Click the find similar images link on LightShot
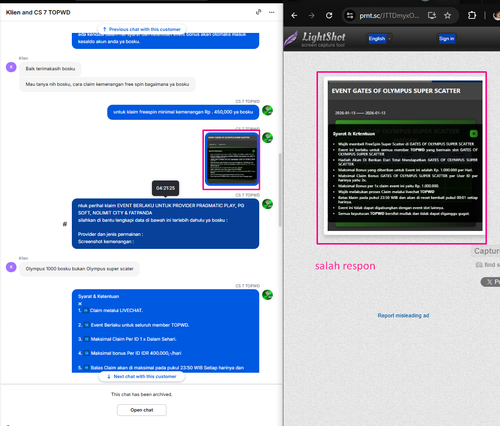Image resolution: width=500 pixels, height=426 pixels. click(488, 265)
